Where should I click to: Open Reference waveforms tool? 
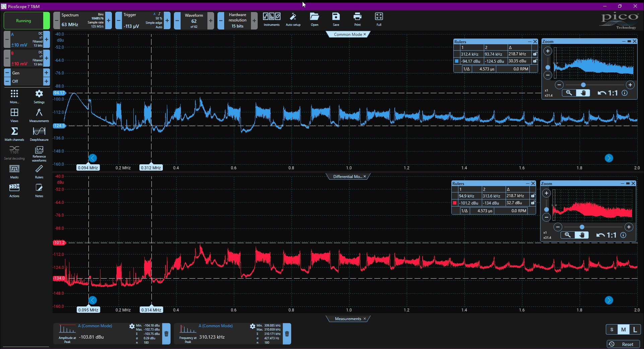coord(39,154)
